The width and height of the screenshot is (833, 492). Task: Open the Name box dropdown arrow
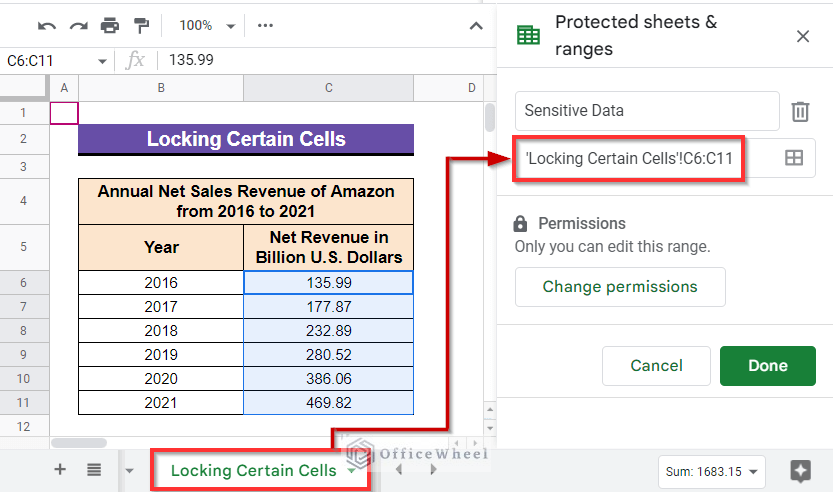click(x=102, y=61)
